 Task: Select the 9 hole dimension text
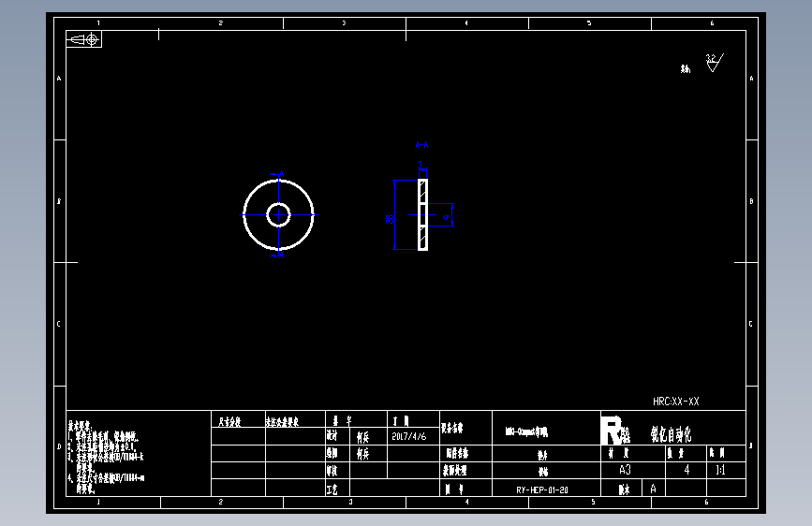(x=447, y=218)
